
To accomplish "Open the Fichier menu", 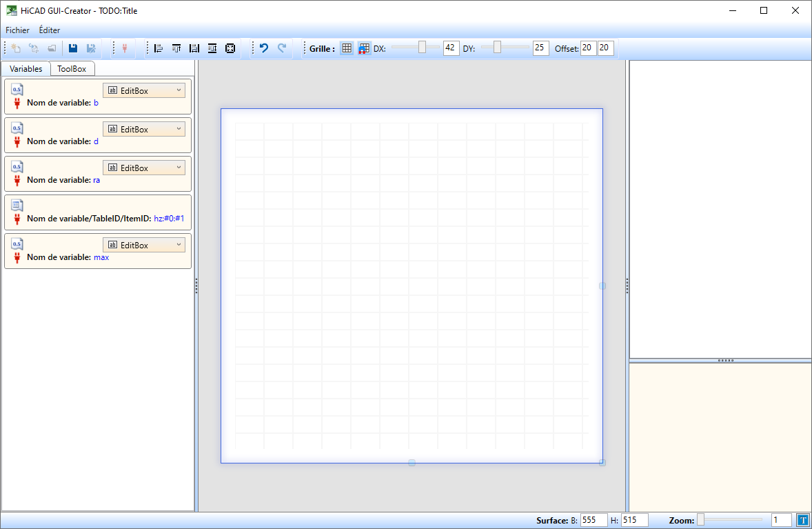I will click(x=17, y=30).
